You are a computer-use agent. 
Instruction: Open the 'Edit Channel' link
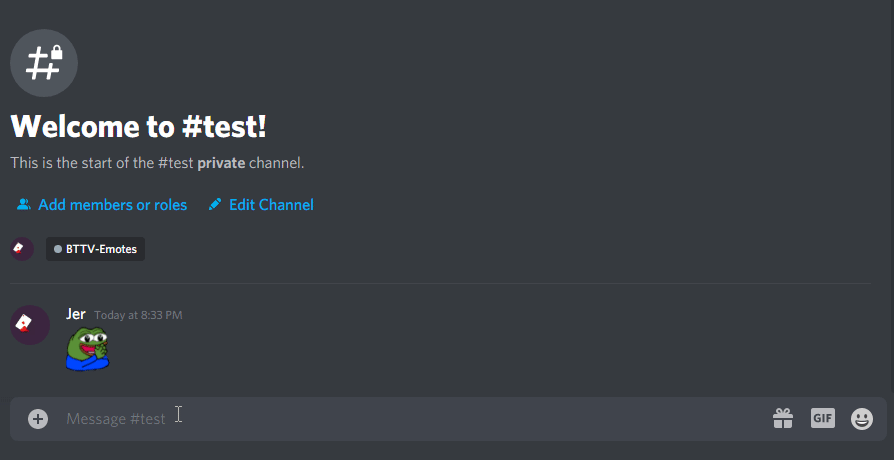(x=271, y=205)
